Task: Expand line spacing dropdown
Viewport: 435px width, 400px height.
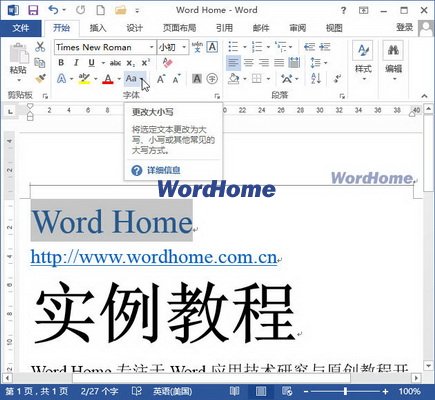Action: [x=325, y=63]
